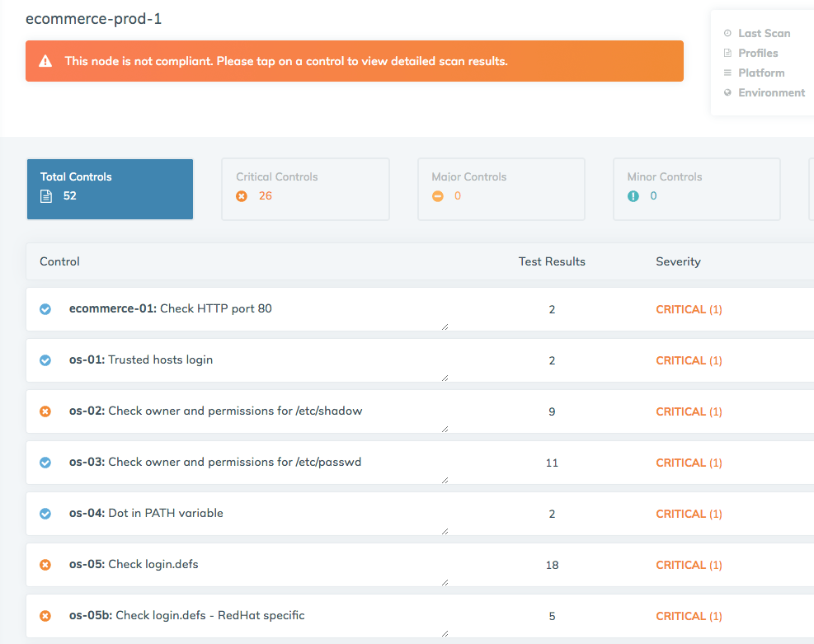This screenshot has height=644, width=814.
Task: Filter by Critical Controls tab
Action: (305, 189)
